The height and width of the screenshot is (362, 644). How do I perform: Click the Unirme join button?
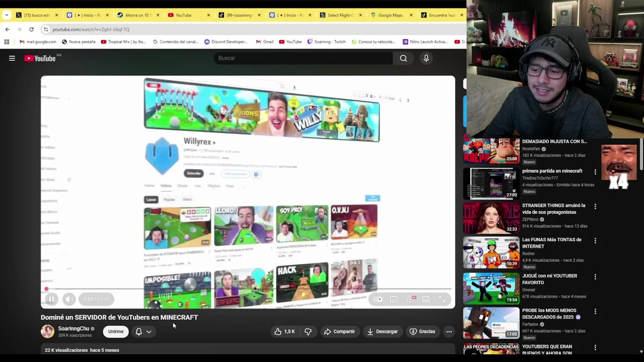116,331
